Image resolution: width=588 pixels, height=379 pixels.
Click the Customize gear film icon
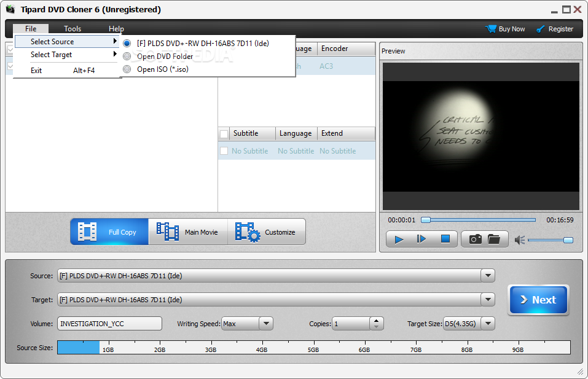click(248, 232)
